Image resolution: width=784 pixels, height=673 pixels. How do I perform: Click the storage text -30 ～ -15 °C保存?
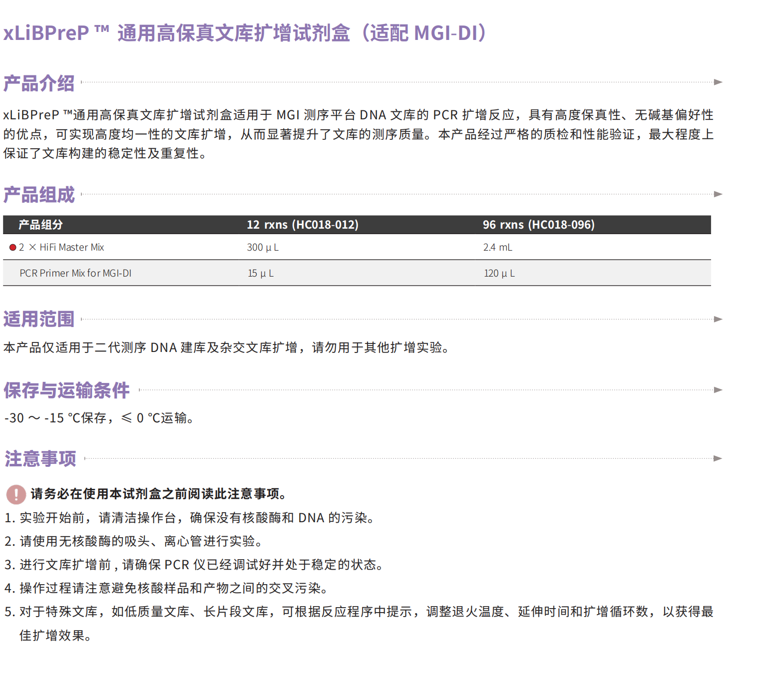pos(99,418)
